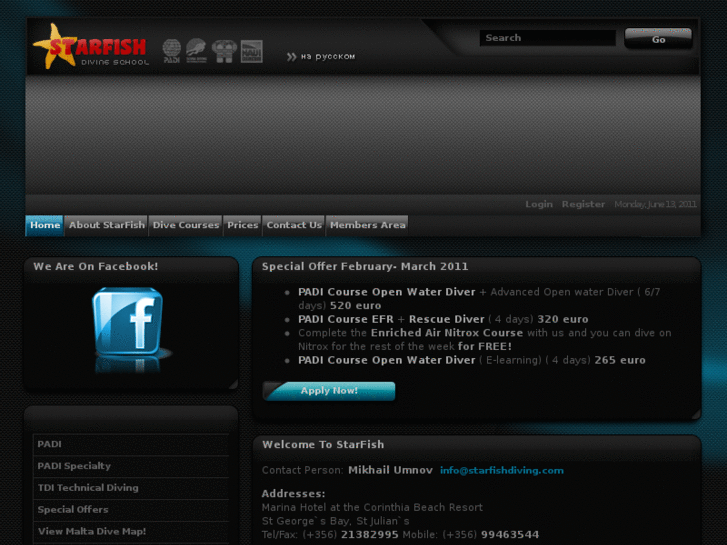Open PADI in the sidebar menu
Viewport: 727px width, 545px height.
pos(131,444)
